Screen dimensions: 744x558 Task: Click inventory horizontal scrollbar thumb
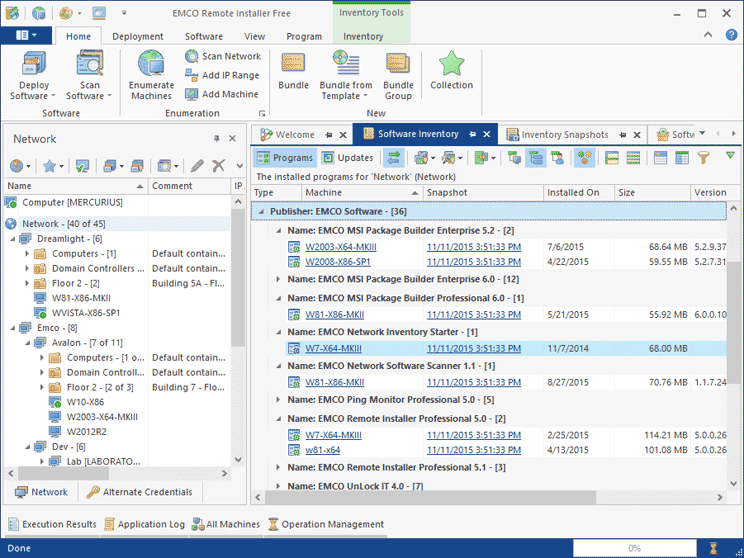(430, 497)
